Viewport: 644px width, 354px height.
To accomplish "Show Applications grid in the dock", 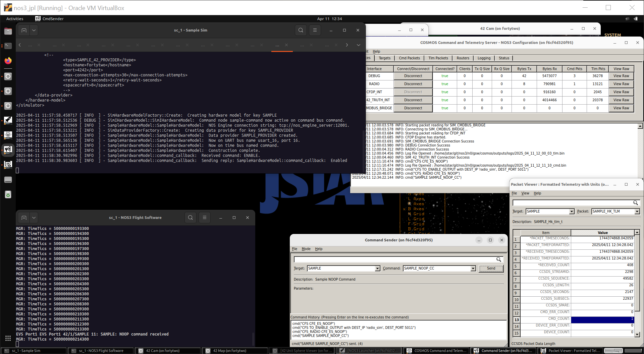I will click(x=8, y=338).
